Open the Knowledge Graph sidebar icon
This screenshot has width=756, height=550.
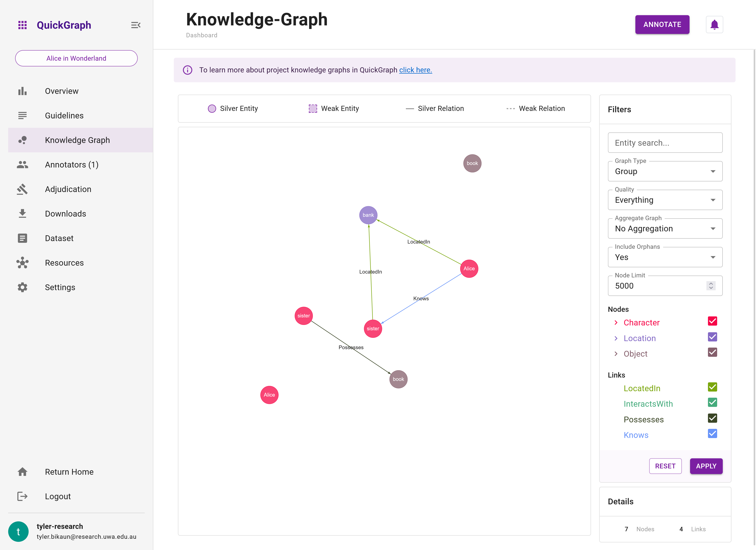pyautogui.click(x=22, y=140)
